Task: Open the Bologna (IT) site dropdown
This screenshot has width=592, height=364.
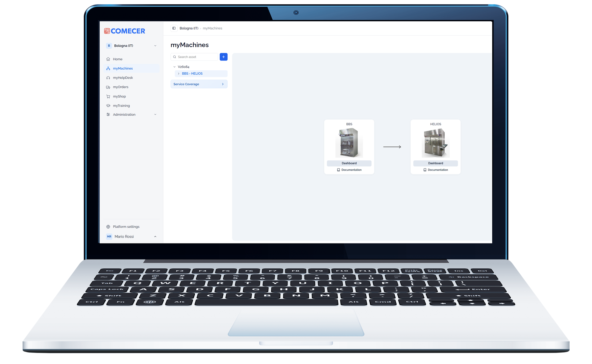Action: pyautogui.click(x=132, y=46)
